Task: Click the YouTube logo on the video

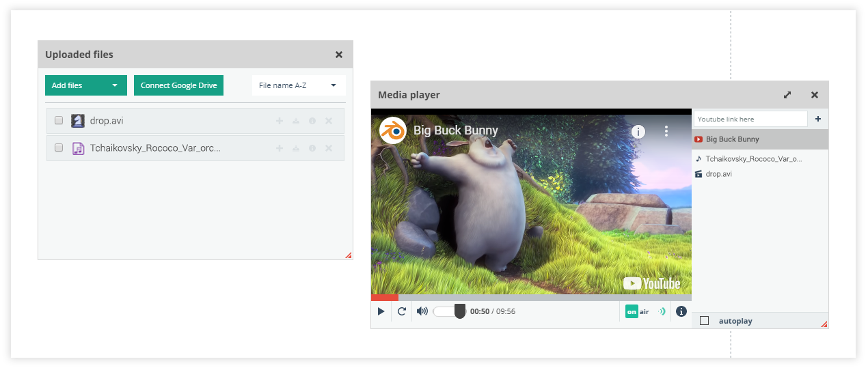Action: [x=652, y=283]
